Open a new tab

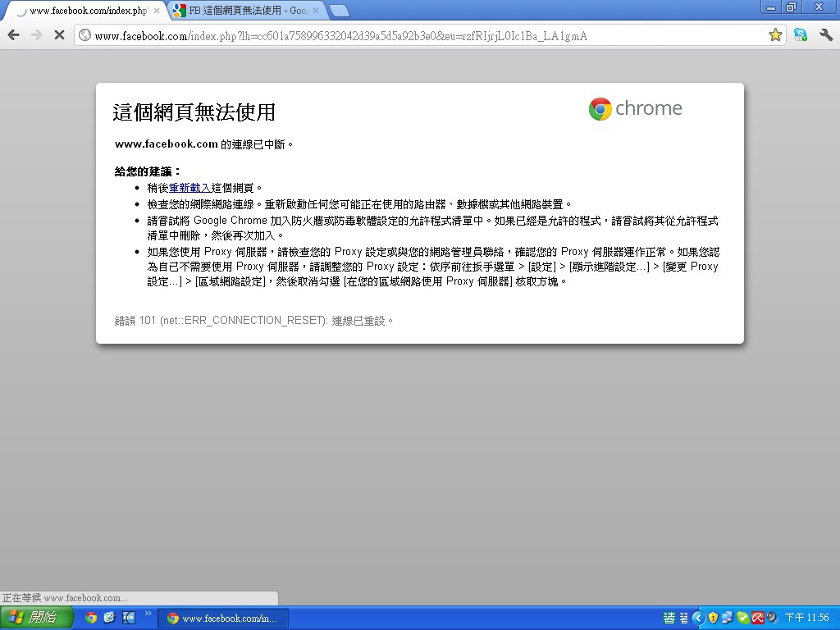point(339,11)
